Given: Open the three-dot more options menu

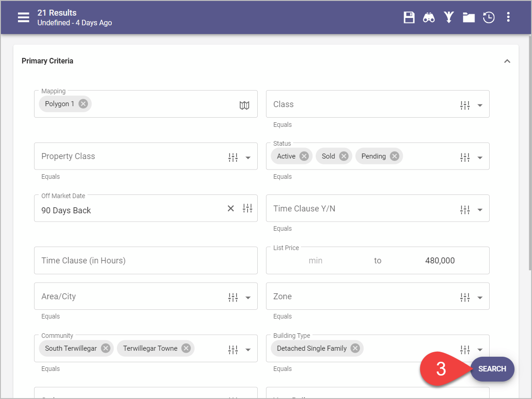Looking at the screenshot, I should point(508,17).
